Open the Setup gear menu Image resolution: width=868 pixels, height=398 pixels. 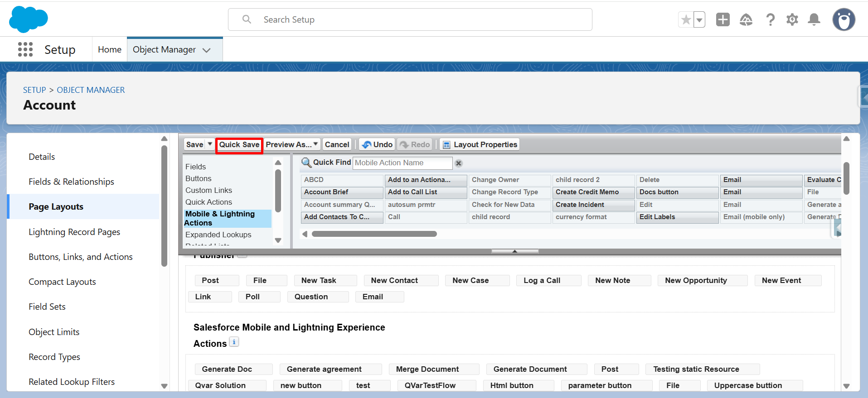pyautogui.click(x=792, y=19)
